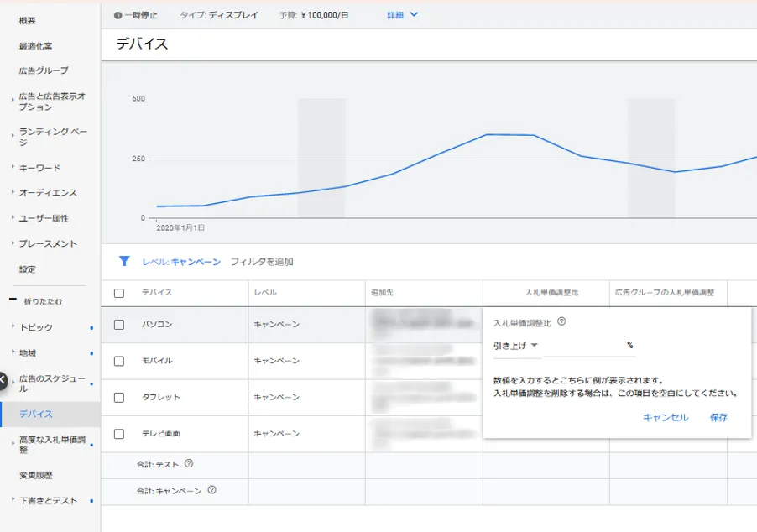Click the キャンセル button in the popup
The image size is (757, 532).
[666, 418]
